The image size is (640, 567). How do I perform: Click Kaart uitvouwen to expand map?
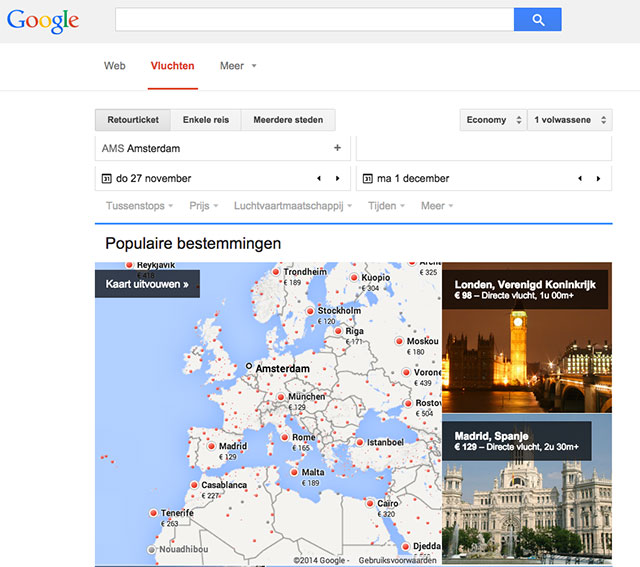pos(147,284)
